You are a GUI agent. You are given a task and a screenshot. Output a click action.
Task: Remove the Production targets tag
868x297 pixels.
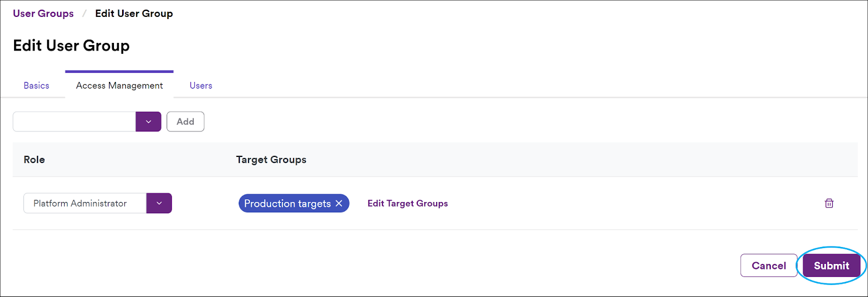(x=339, y=203)
